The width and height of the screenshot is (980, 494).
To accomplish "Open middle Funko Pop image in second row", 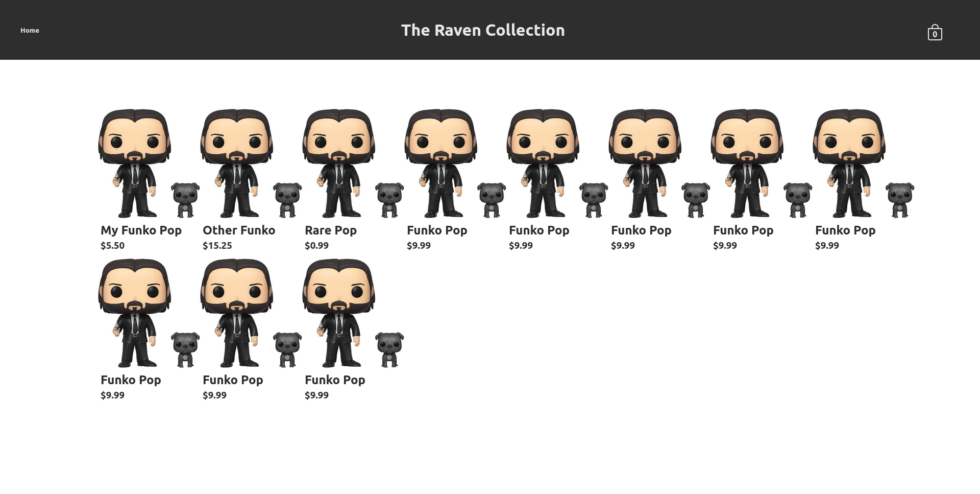I will point(251,313).
